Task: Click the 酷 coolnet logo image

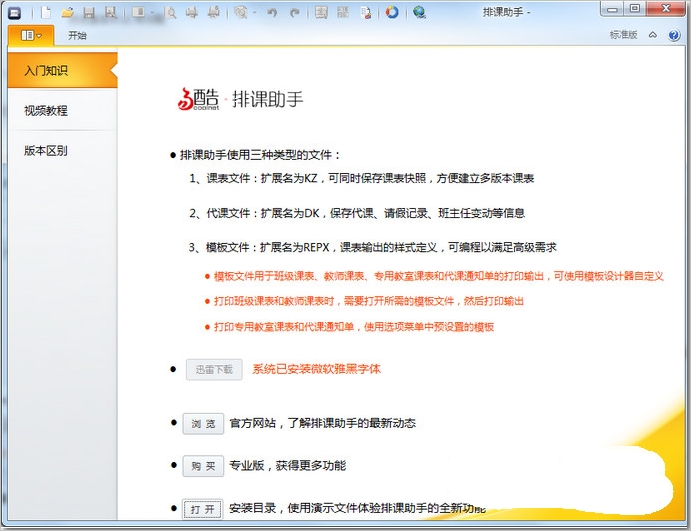Action: [198, 99]
